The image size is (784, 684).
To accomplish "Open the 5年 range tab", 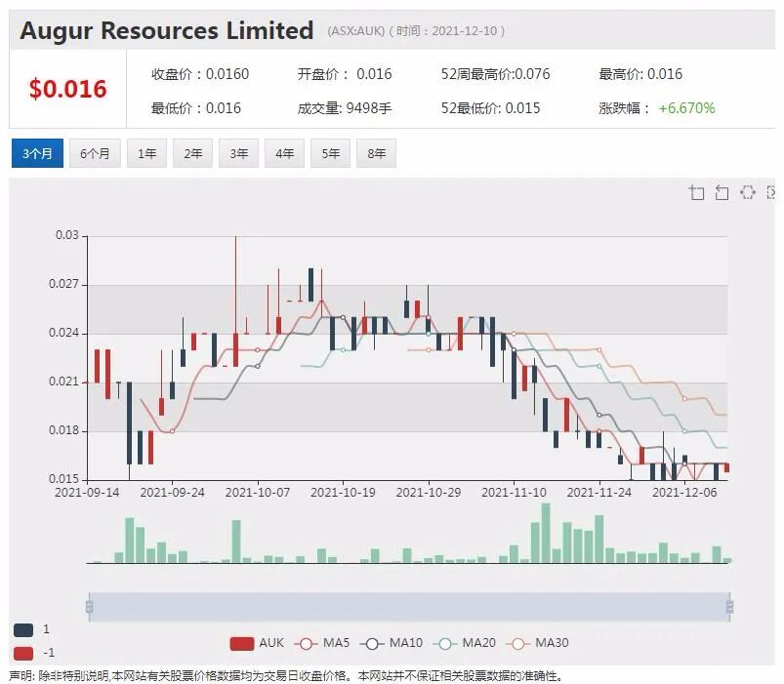I will coord(331,153).
